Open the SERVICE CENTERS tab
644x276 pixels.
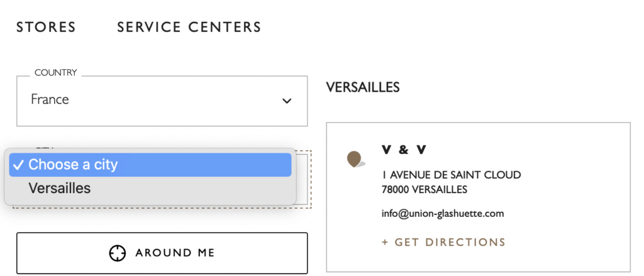[189, 27]
